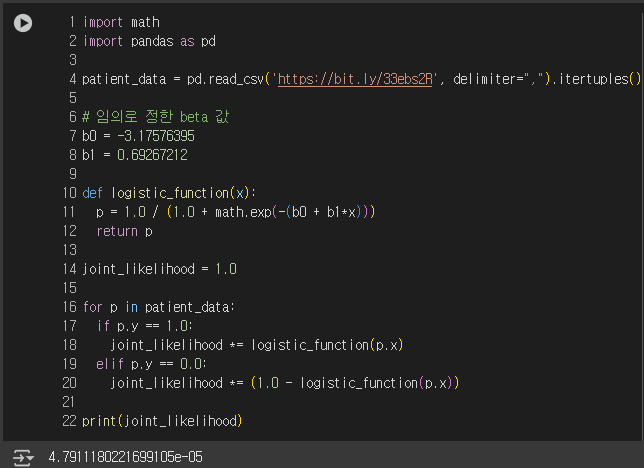Click 'return p' on line 12
The width and height of the screenshot is (644, 468).
click(124, 231)
